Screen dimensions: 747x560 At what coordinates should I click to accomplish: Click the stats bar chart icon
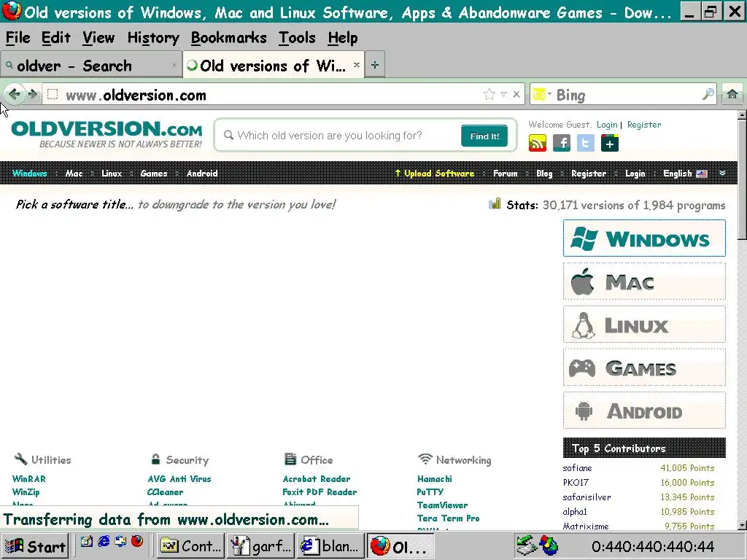(495, 204)
